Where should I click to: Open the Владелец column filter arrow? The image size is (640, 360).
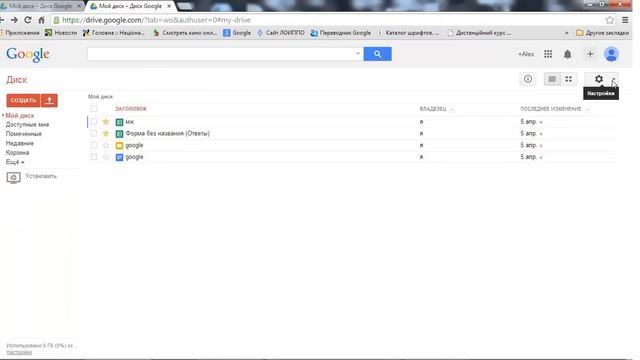click(x=452, y=109)
